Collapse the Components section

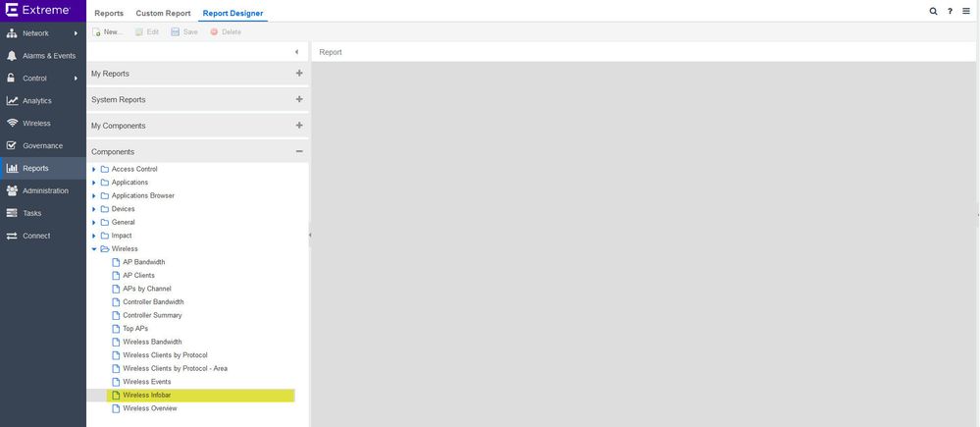coord(298,152)
